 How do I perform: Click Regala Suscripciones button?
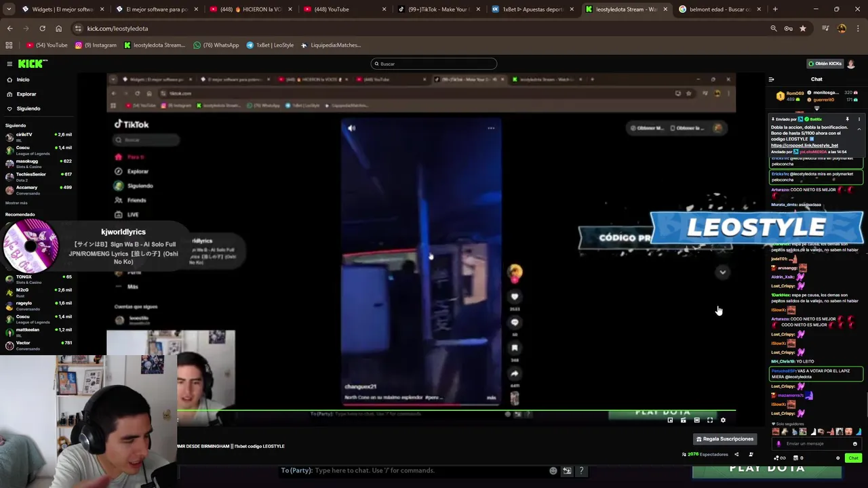pos(724,439)
